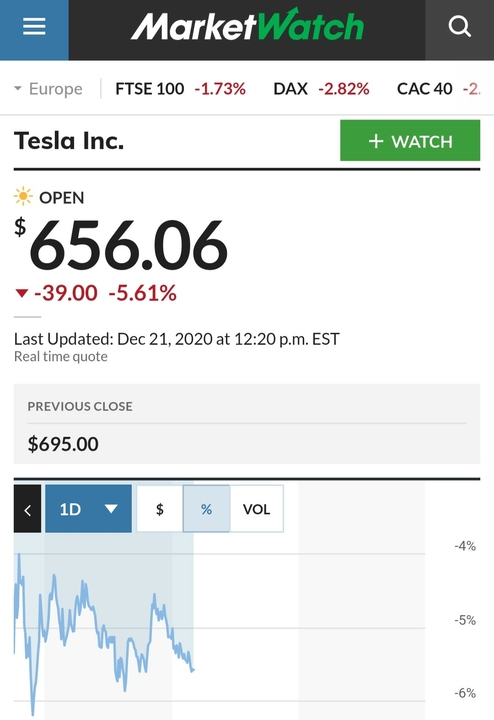Add Tesla to watchlist with WATCH
494x720 pixels.
click(410, 141)
